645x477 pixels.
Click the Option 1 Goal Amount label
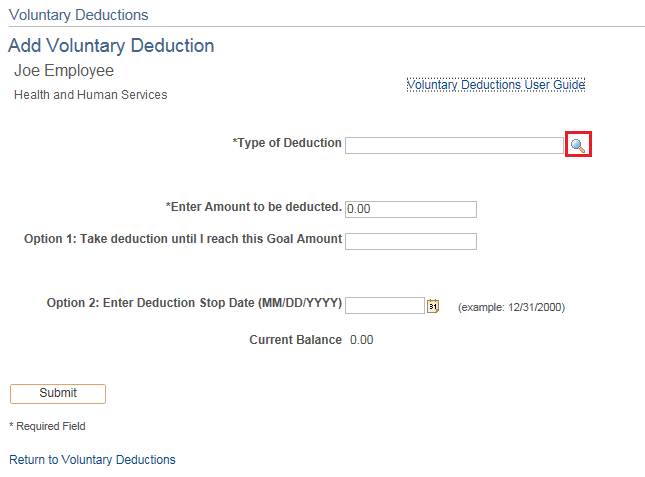click(183, 239)
